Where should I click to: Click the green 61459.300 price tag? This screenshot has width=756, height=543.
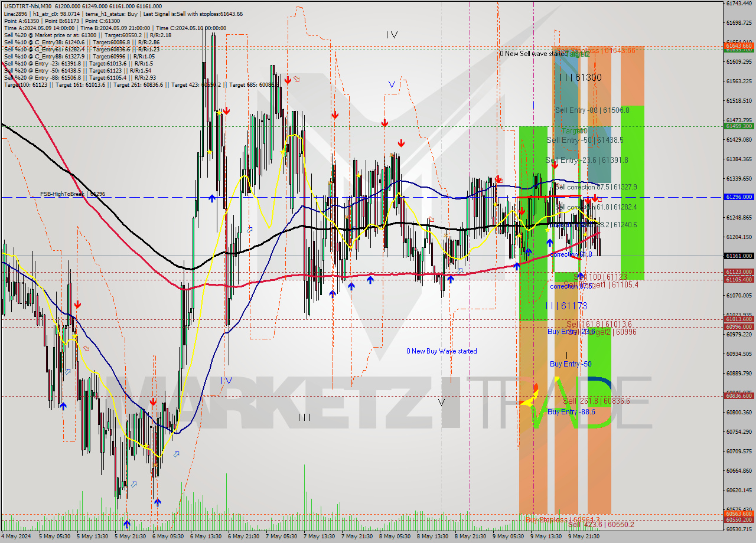tap(738, 126)
